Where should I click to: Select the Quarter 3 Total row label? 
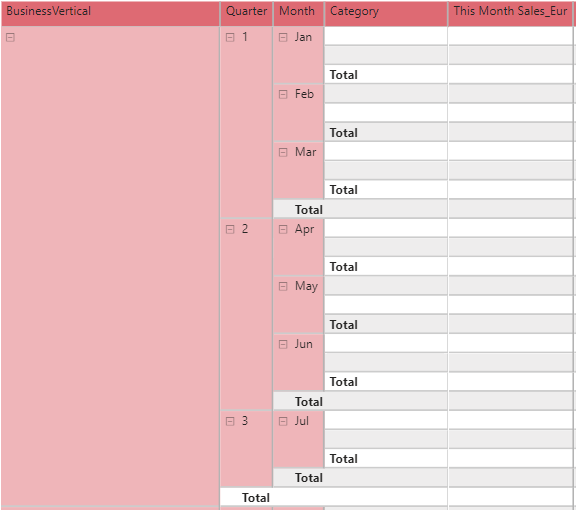coord(309,478)
